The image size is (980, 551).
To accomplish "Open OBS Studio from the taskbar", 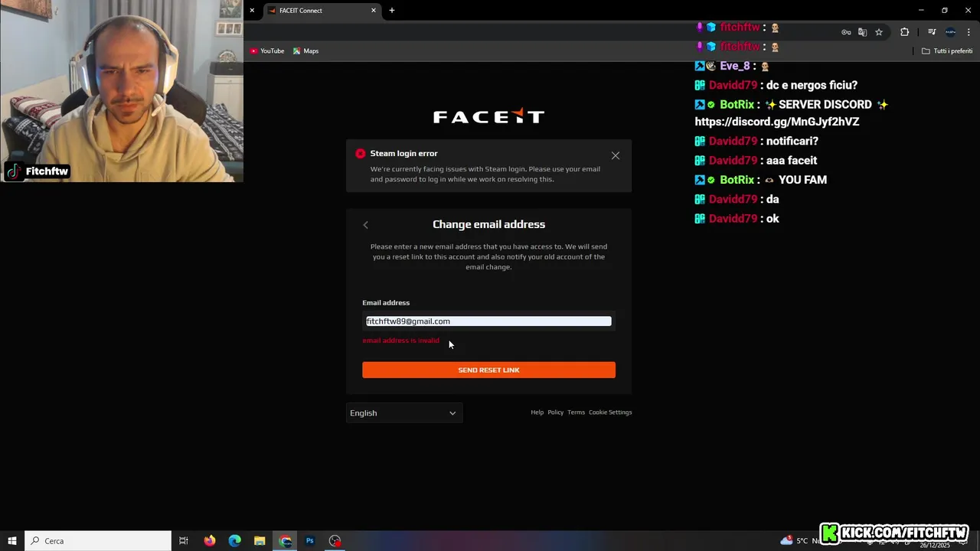I will click(335, 541).
